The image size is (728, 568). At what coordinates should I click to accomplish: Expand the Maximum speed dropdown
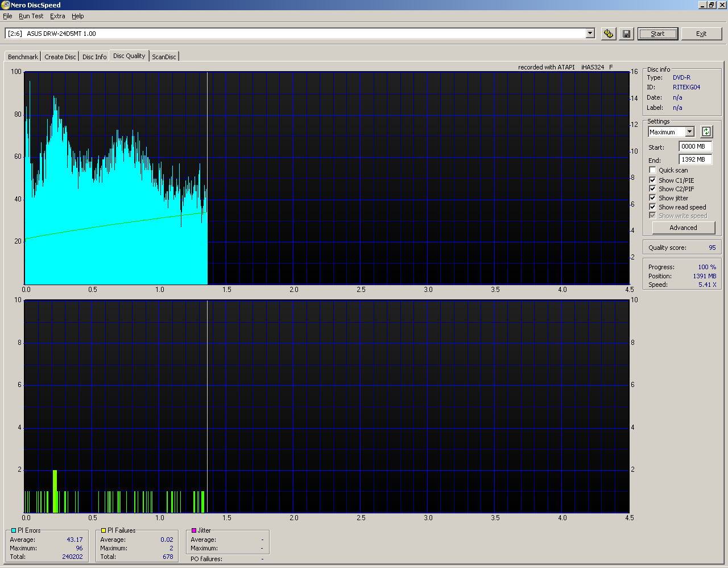pyautogui.click(x=689, y=132)
